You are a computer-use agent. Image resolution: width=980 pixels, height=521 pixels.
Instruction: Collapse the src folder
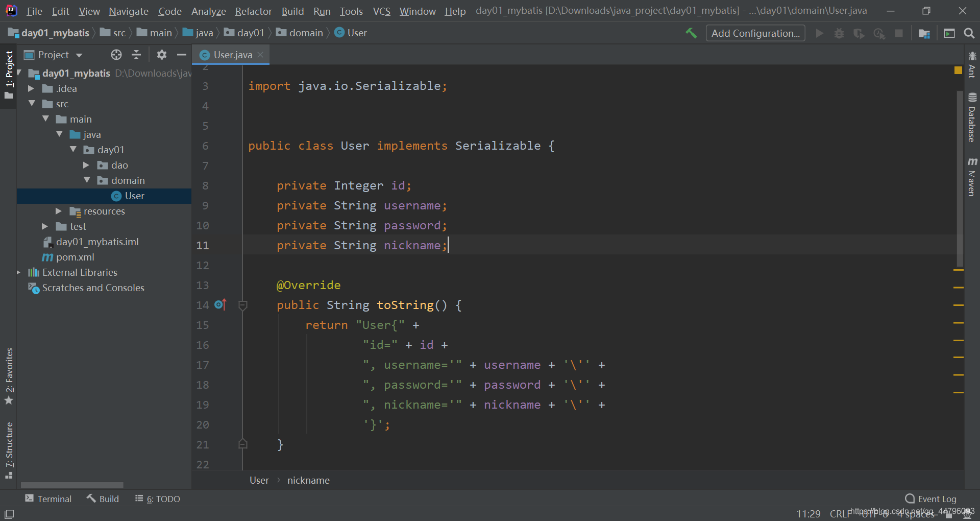[32, 104]
